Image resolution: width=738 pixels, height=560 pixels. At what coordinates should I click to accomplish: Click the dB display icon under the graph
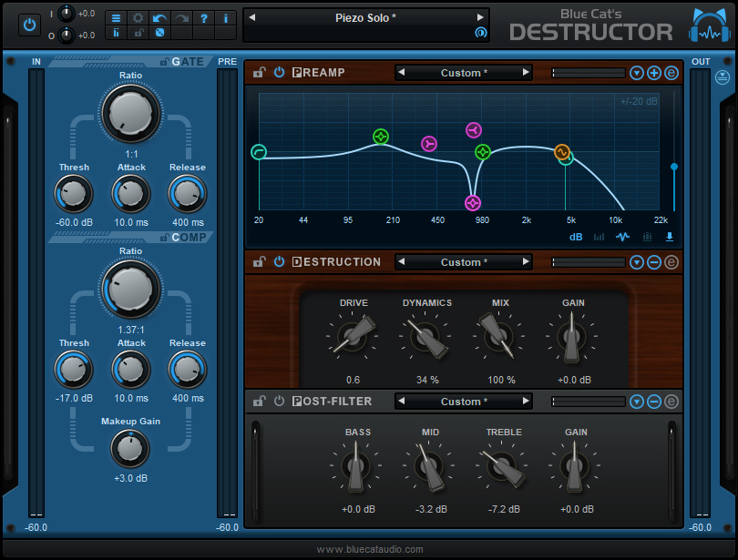[576, 237]
